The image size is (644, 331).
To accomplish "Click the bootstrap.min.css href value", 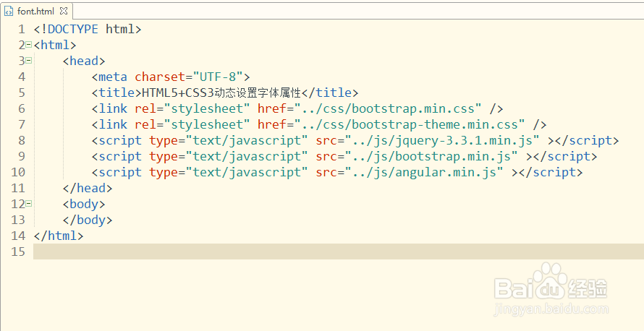I will [x=386, y=108].
